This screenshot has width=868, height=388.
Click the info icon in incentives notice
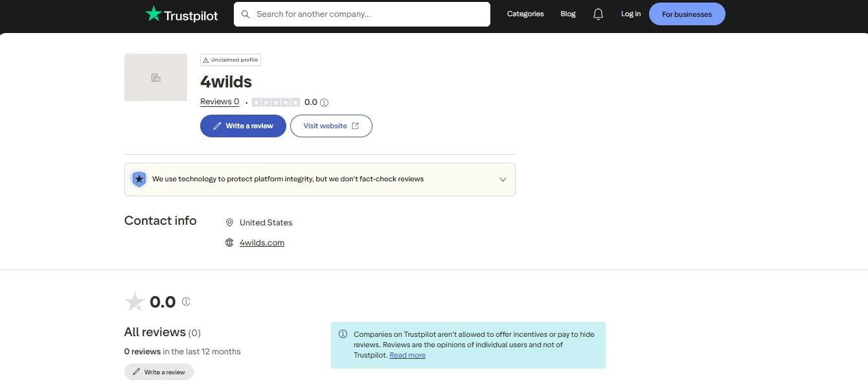click(343, 334)
